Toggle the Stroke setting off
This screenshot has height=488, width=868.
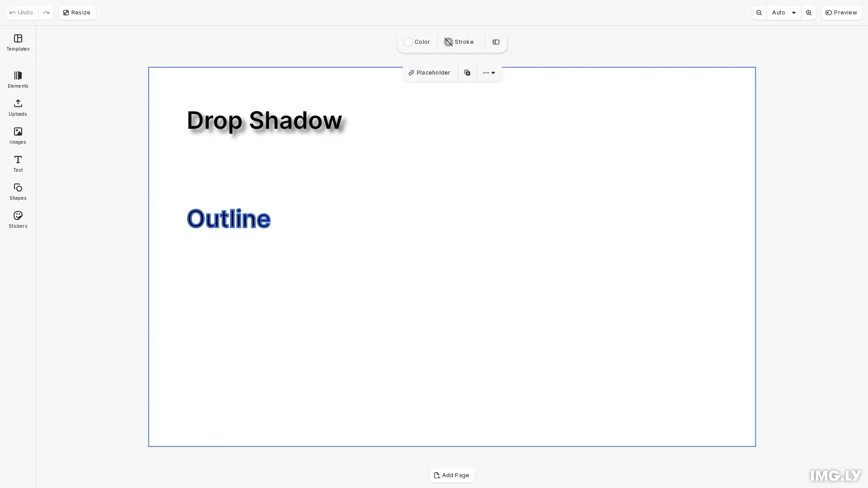[x=458, y=42]
